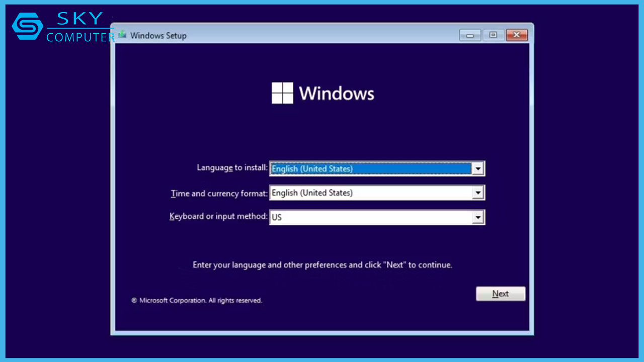Click the "Windows" wordmark beside the logo

point(336,94)
